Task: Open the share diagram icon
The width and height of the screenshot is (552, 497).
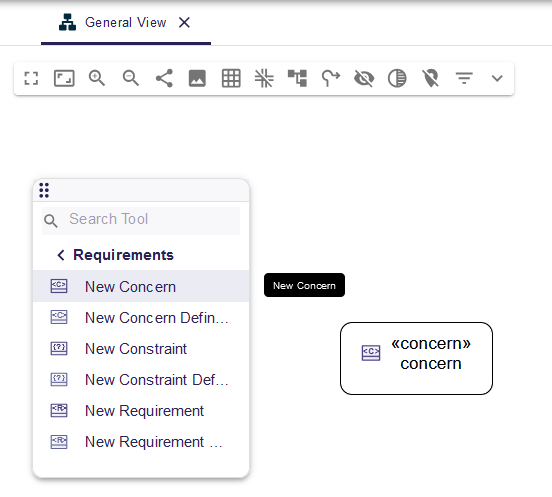Action: (x=164, y=78)
